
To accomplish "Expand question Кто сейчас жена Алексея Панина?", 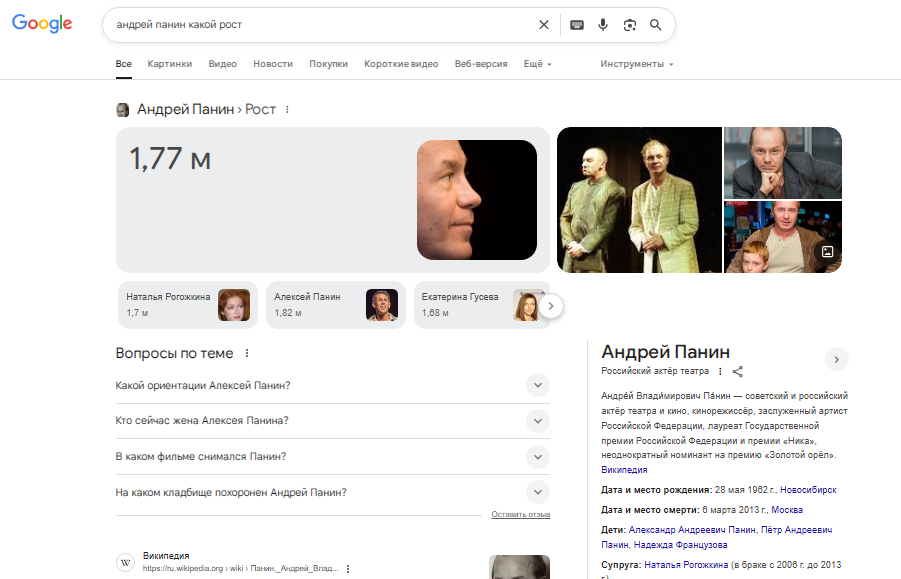I will [x=333, y=420].
